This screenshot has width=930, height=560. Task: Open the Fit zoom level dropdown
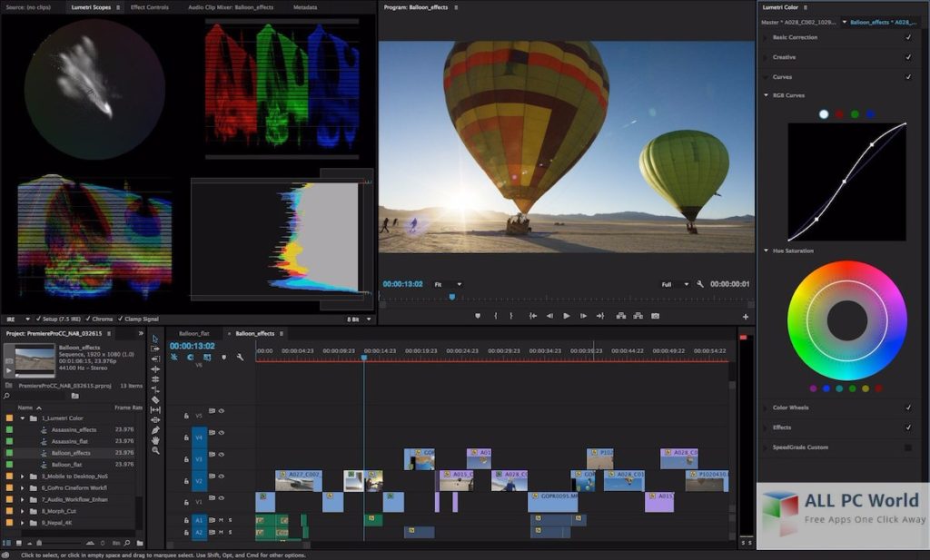tap(447, 284)
